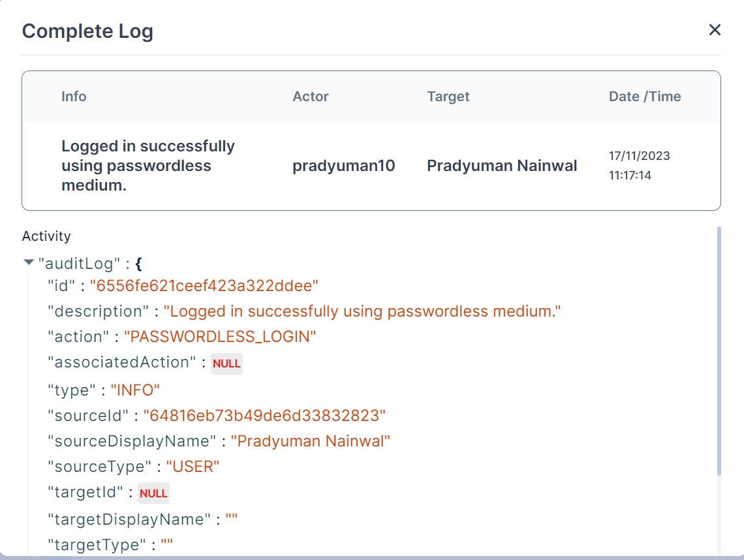Collapse the auditLog JSON node
This screenshot has width=744, height=560.
(x=29, y=262)
